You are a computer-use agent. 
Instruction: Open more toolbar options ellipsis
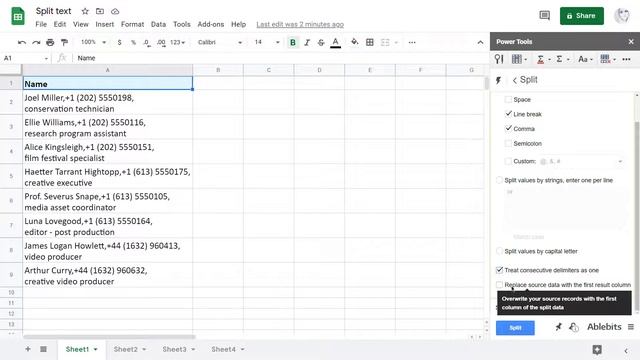412,42
